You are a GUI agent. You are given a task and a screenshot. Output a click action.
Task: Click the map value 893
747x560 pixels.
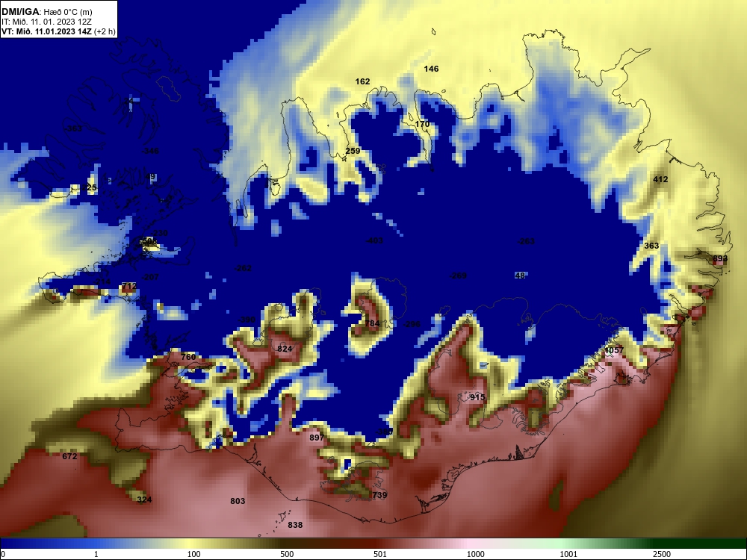[720, 258]
